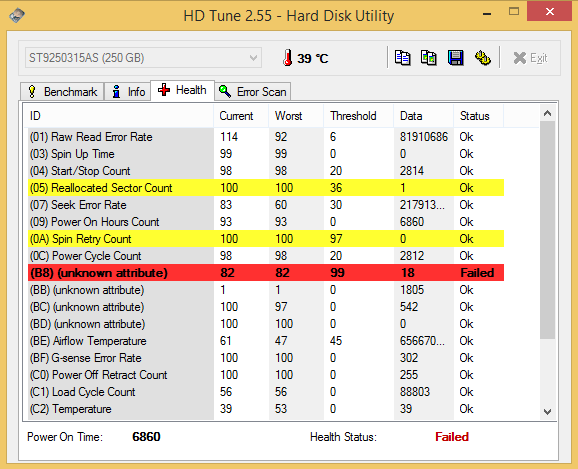Screen dimensions: 578x469
Task: Click the Threshold column header
Action: click(x=359, y=116)
